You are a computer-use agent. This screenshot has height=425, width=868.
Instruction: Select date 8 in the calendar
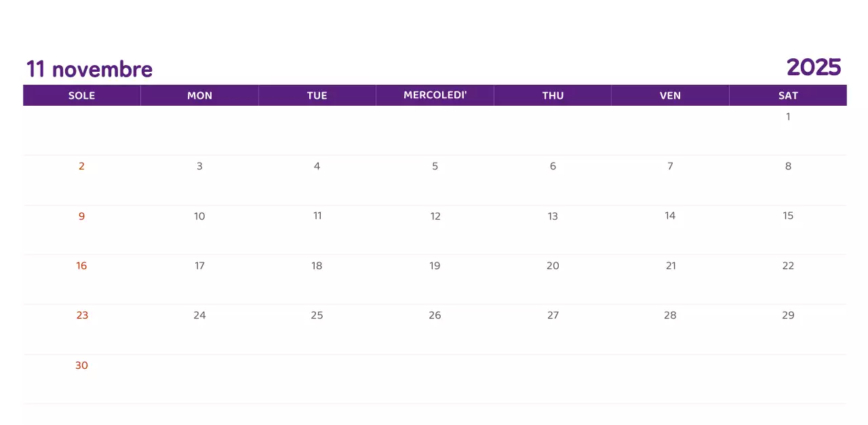click(788, 166)
